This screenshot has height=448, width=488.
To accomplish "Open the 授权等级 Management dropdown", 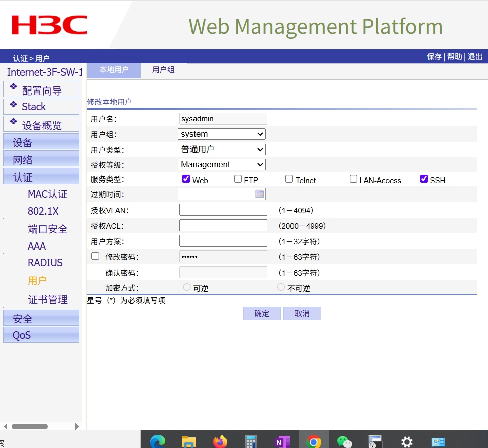I will click(x=222, y=164).
